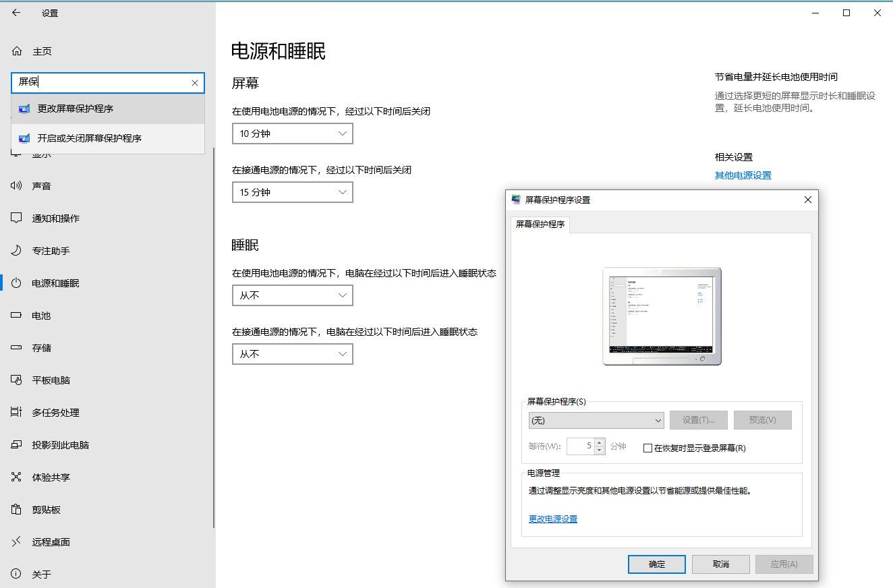Click the back arrow in Settings header
The width and height of the screenshot is (893, 588).
16,13
